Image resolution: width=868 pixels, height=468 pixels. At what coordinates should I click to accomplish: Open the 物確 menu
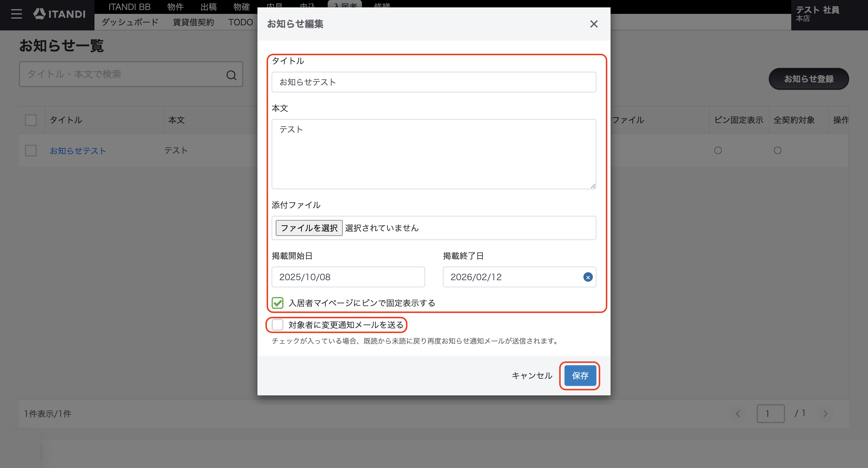tap(241, 7)
